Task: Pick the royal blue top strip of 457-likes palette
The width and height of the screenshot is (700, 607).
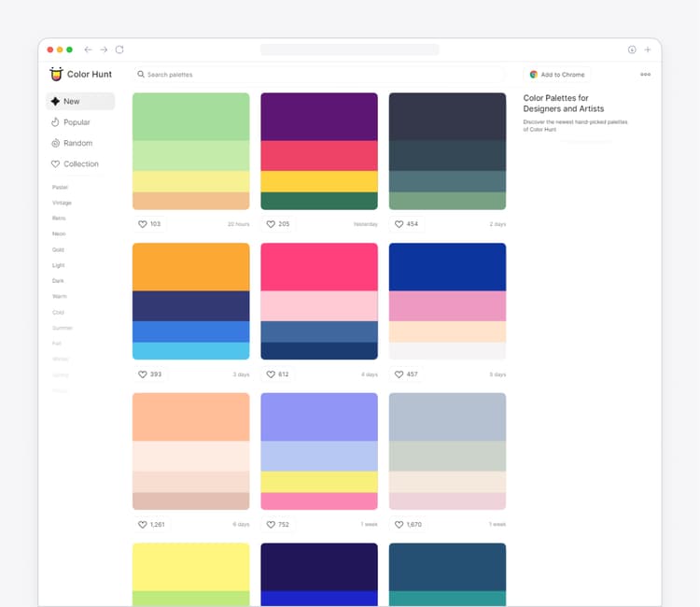Action: [447, 267]
